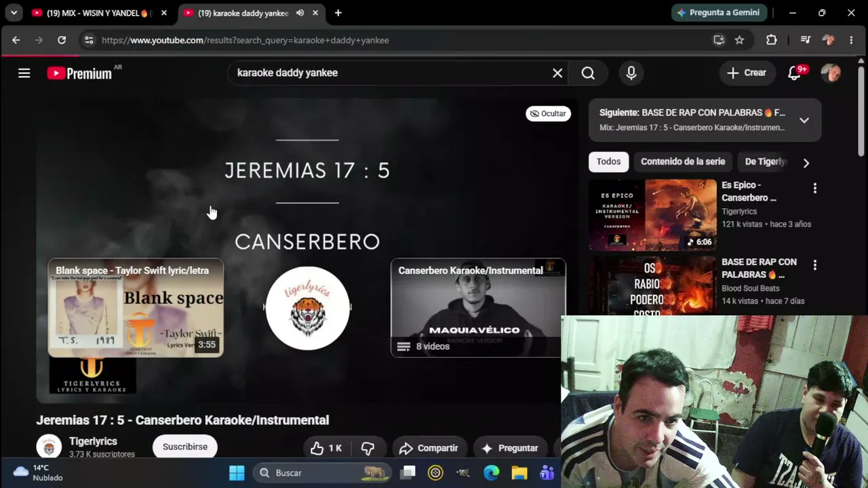The width and height of the screenshot is (868, 488).
Task: Open the Windows Start menu
Action: (237, 472)
